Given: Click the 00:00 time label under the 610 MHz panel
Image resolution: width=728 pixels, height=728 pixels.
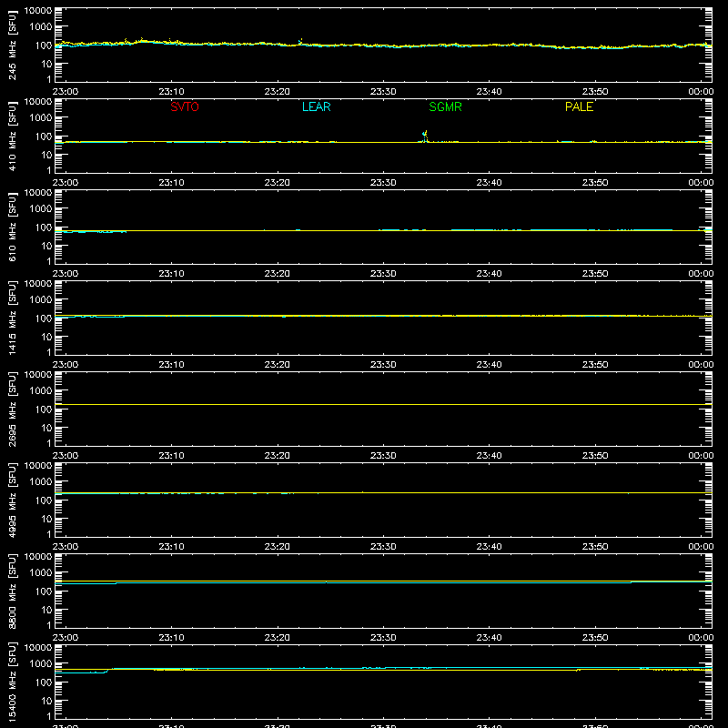Looking at the screenshot, I should pyautogui.click(x=701, y=274).
